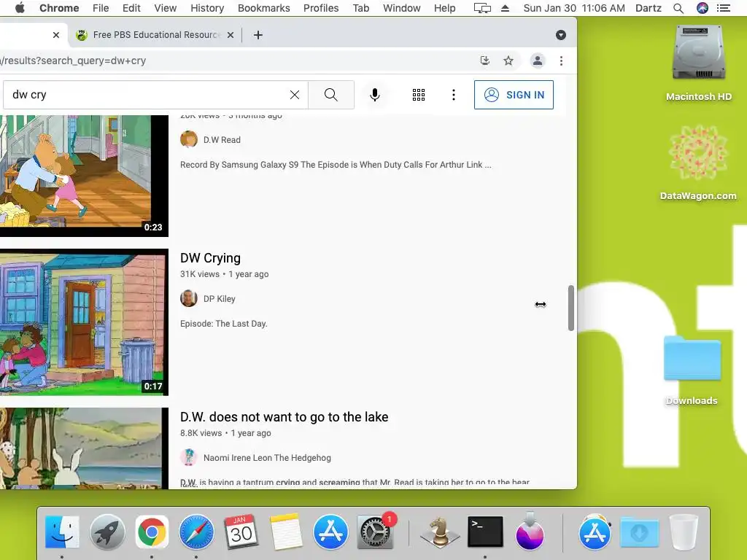
Task: Visit Naomi Irene Leon The Hedgehog channel
Action: click(267, 458)
